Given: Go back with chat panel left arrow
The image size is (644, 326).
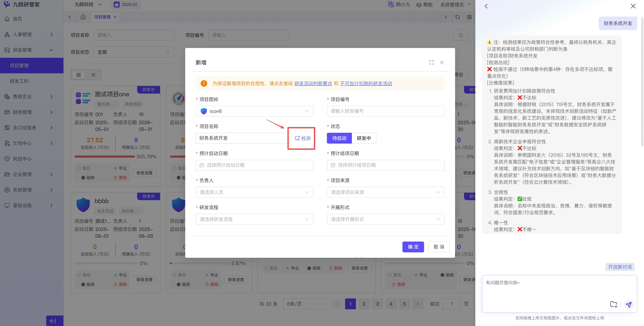Looking at the screenshot, I should [x=486, y=6].
